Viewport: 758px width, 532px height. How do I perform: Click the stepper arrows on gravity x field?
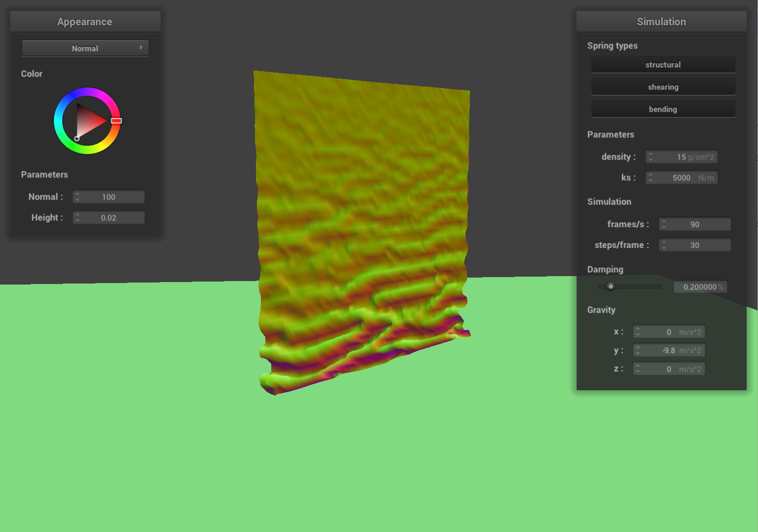(x=637, y=332)
